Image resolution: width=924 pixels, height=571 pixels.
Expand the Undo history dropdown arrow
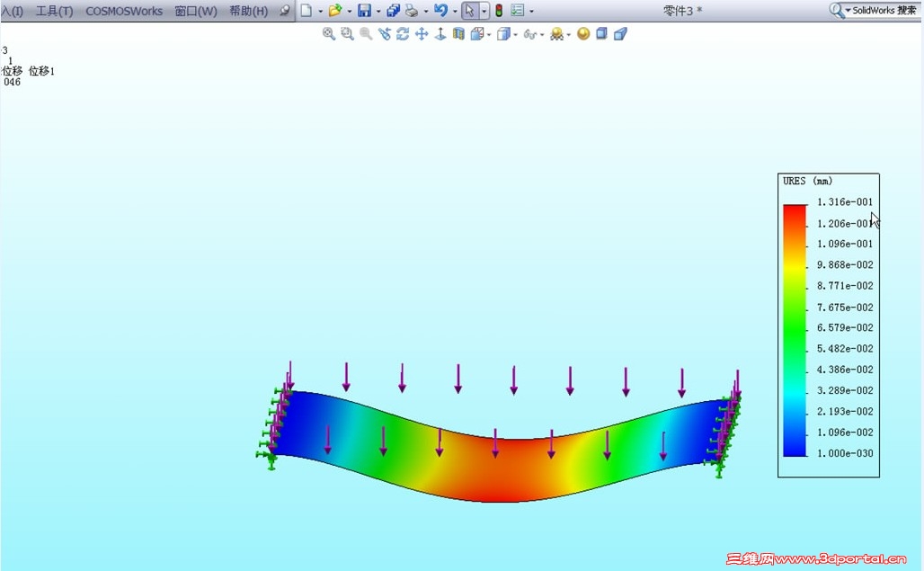coord(455,11)
